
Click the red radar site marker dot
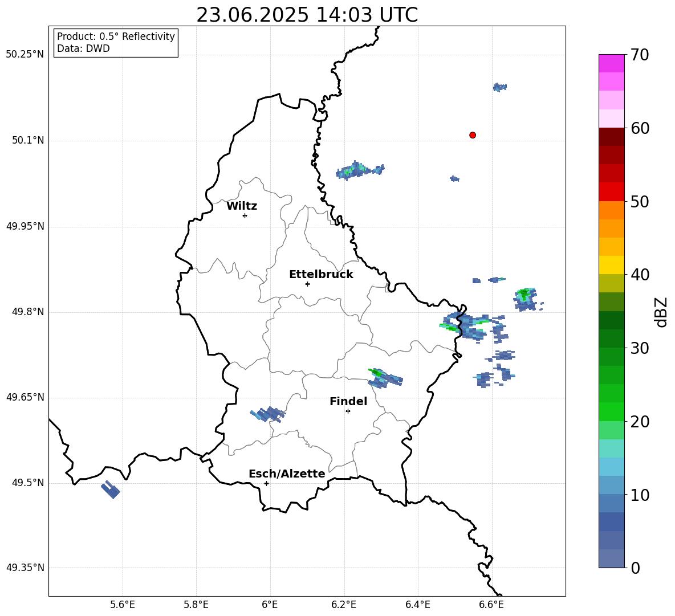tap(473, 135)
